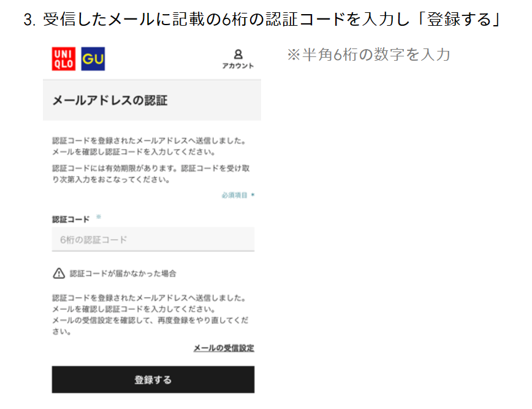Click the 再度登録をやり直してください help paragraph

coord(150,315)
